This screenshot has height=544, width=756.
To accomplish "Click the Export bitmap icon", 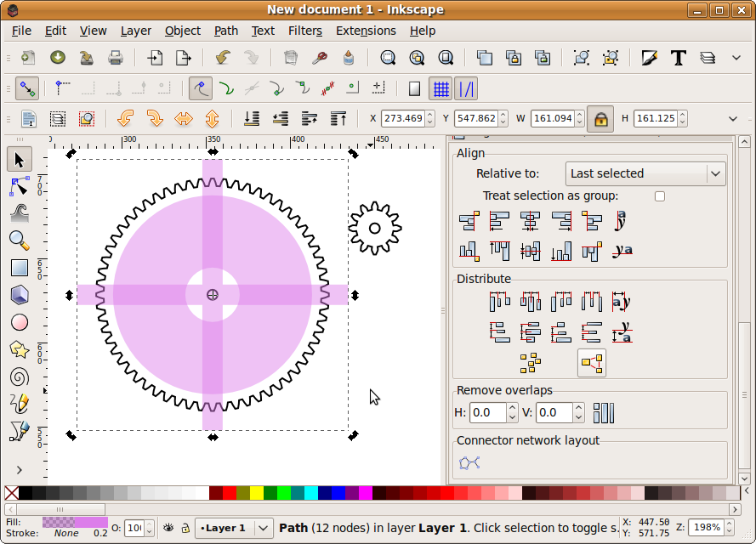I will (x=183, y=58).
